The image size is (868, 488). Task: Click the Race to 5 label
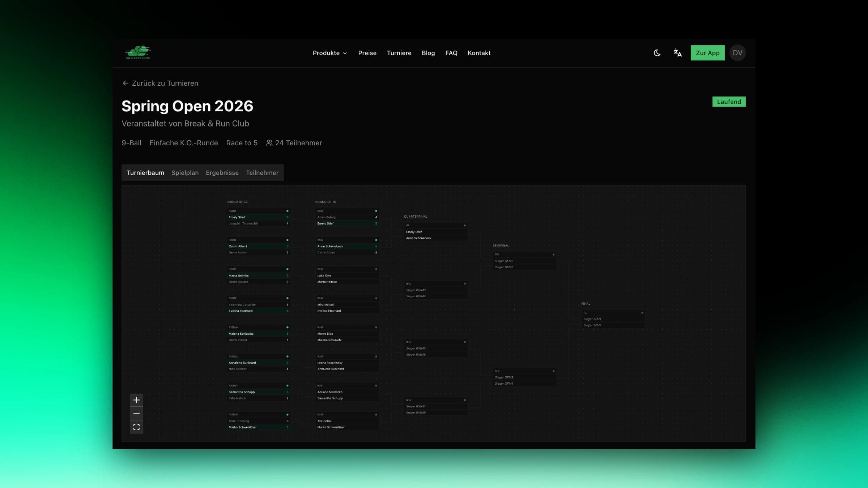(x=242, y=143)
